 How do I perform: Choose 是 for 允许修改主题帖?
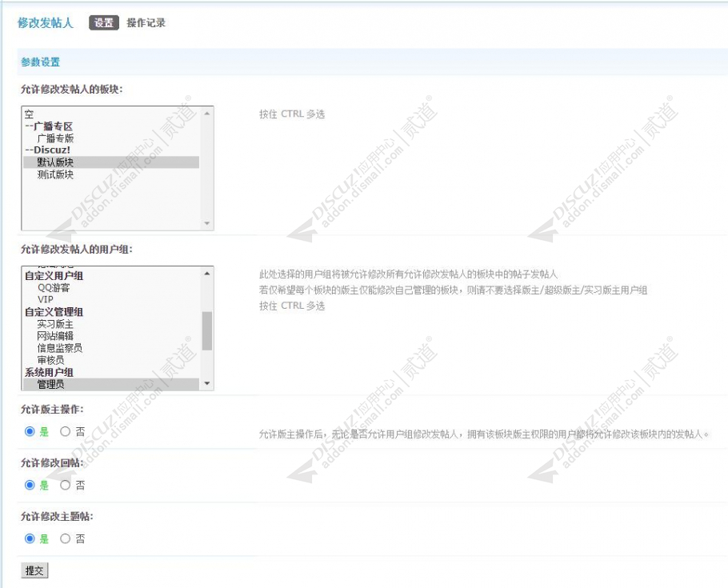(30, 538)
